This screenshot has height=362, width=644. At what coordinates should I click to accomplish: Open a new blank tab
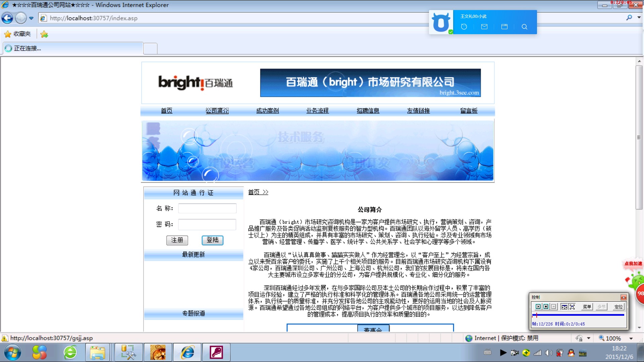click(x=150, y=49)
